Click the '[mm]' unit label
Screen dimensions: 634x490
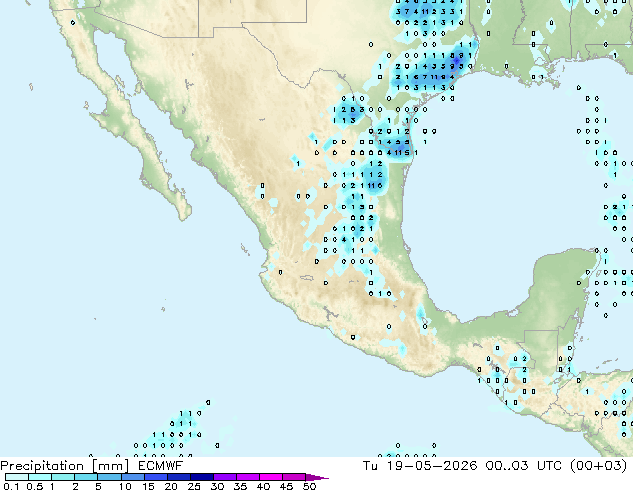111,466
